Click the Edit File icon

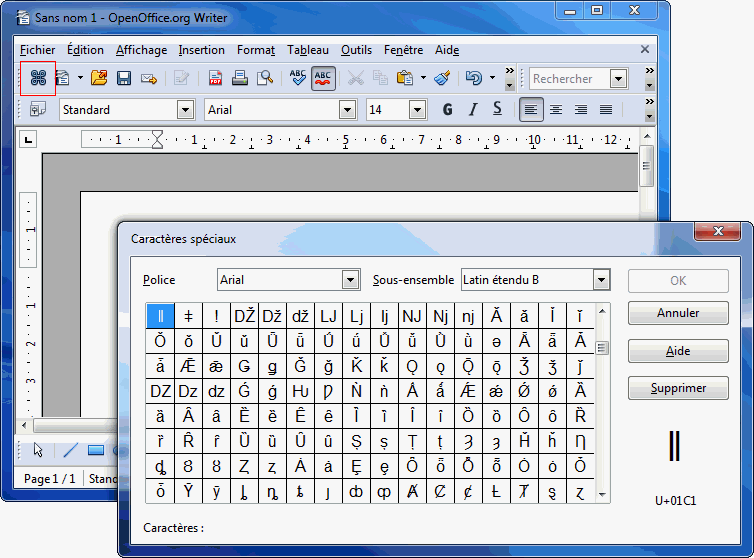tap(181, 77)
